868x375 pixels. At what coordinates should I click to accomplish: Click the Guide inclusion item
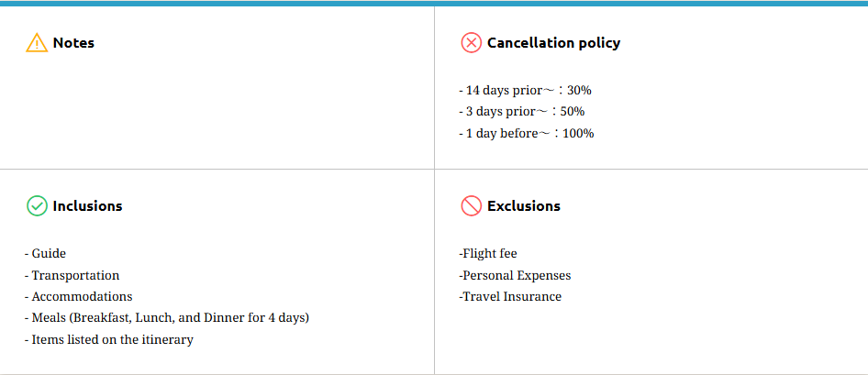pyautogui.click(x=46, y=254)
